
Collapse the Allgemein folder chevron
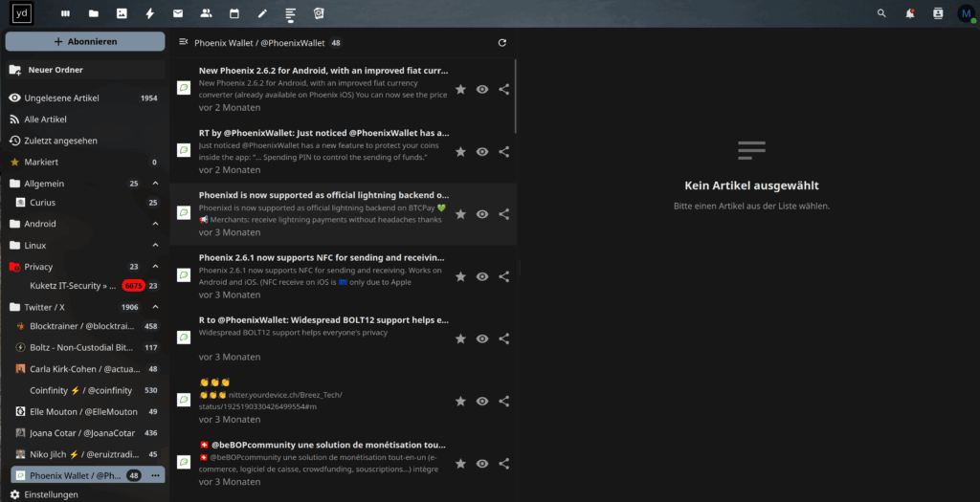click(x=155, y=184)
